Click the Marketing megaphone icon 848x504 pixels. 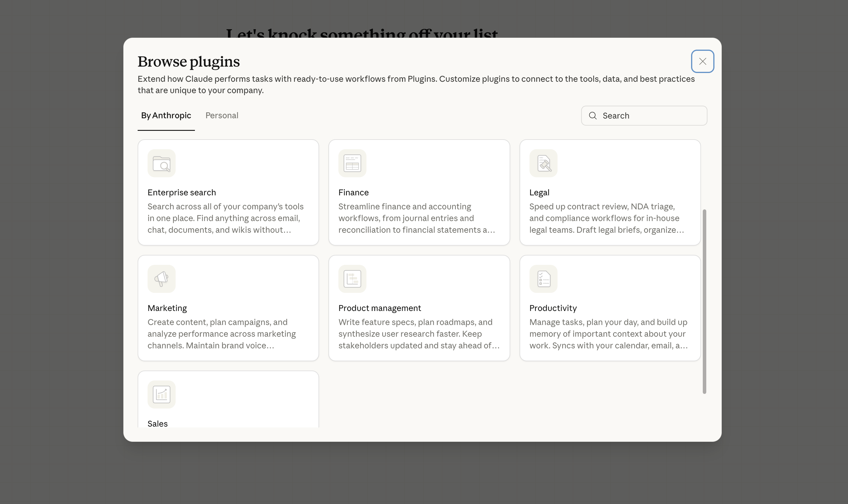(161, 279)
